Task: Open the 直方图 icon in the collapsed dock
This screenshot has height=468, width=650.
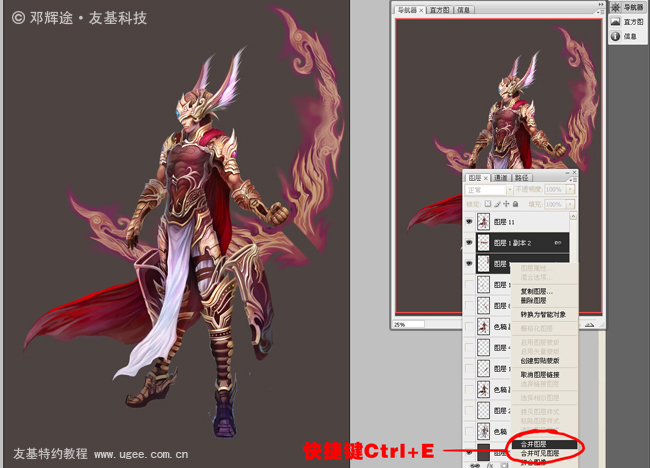Action: coord(616,22)
